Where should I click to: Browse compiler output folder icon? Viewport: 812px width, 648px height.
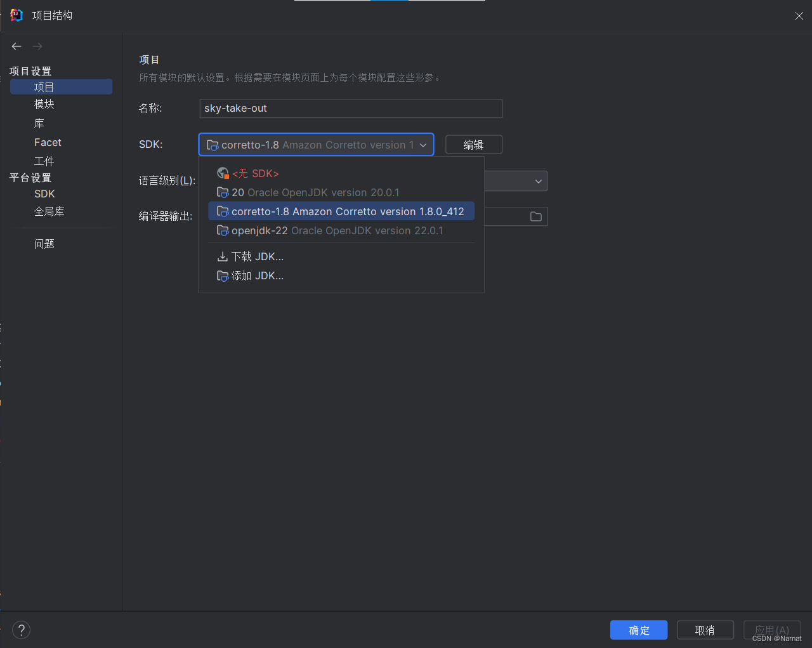tap(536, 216)
